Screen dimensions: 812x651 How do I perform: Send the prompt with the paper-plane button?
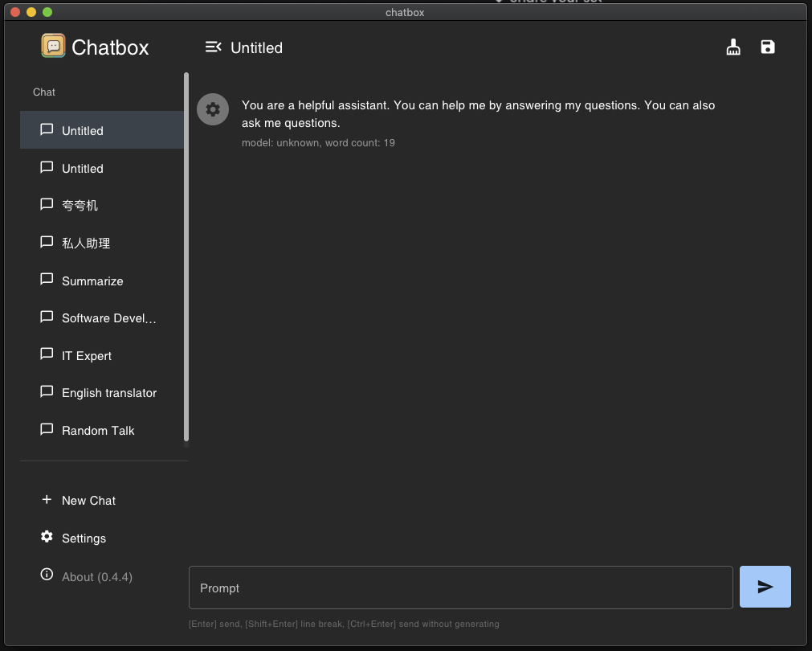click(765, 587)
